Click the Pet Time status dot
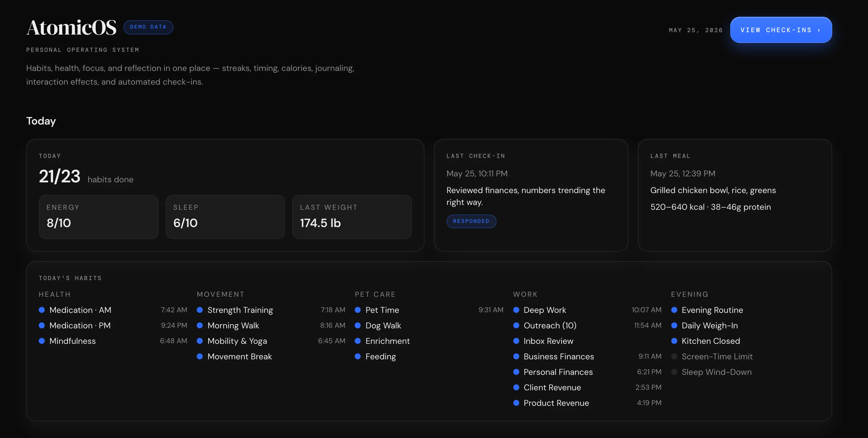 (358, 310)
